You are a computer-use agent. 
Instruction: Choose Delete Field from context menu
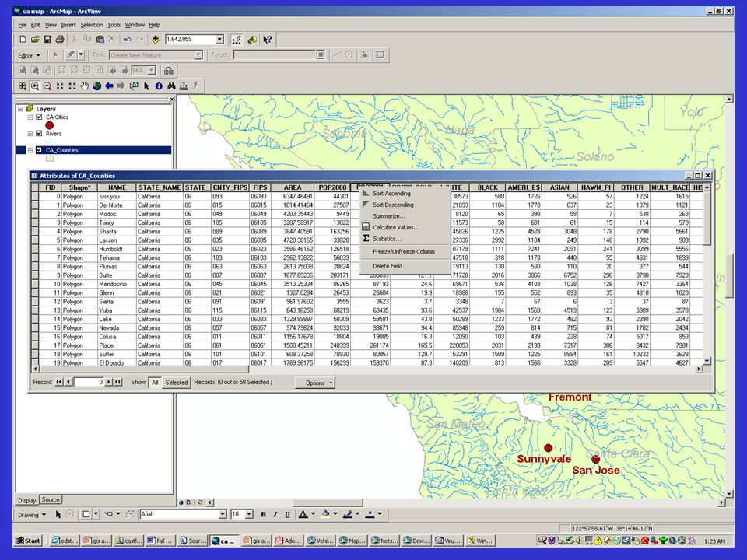point(405,266)
